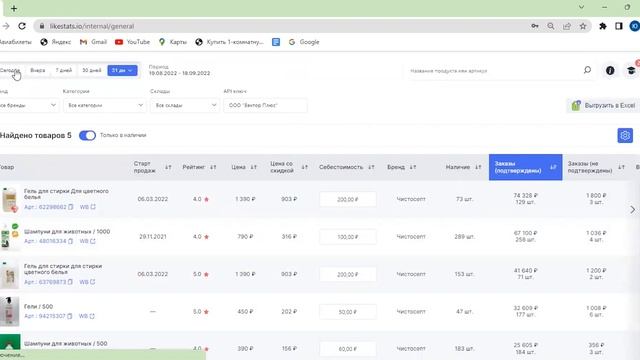Image resolution: width=640 pixels, height=360 pixels.
Task: Toggle browser side panel icon
Action: tap(619, 26)
